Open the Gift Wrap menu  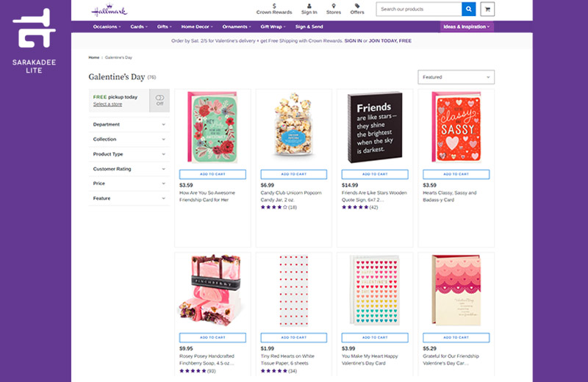click(273, 26)
